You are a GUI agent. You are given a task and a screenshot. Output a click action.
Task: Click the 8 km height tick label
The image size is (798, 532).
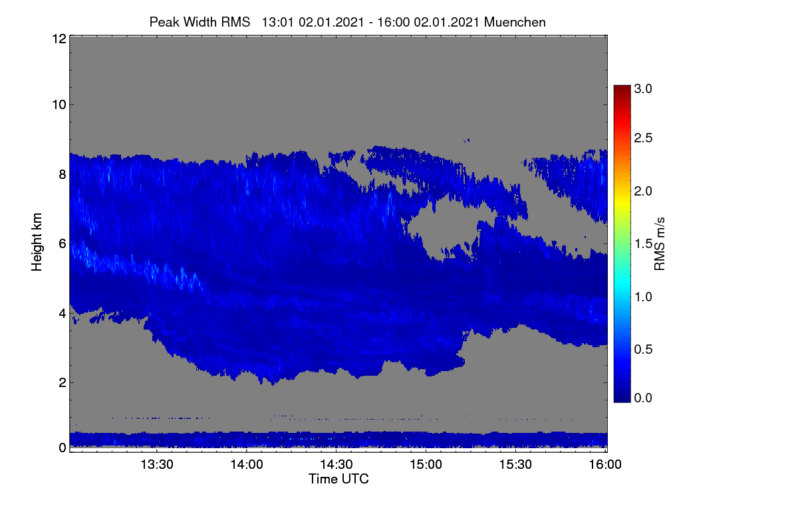(x=62, y=175)
